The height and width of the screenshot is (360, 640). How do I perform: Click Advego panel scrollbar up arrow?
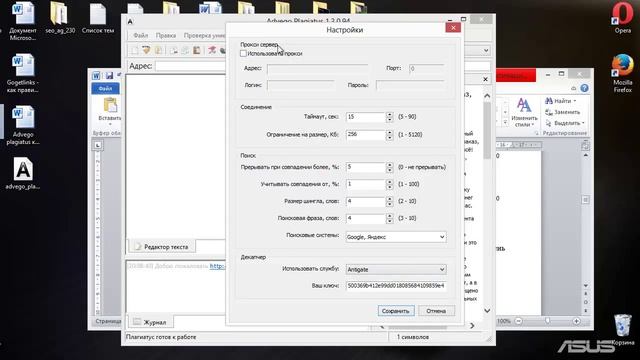(487, 96)
